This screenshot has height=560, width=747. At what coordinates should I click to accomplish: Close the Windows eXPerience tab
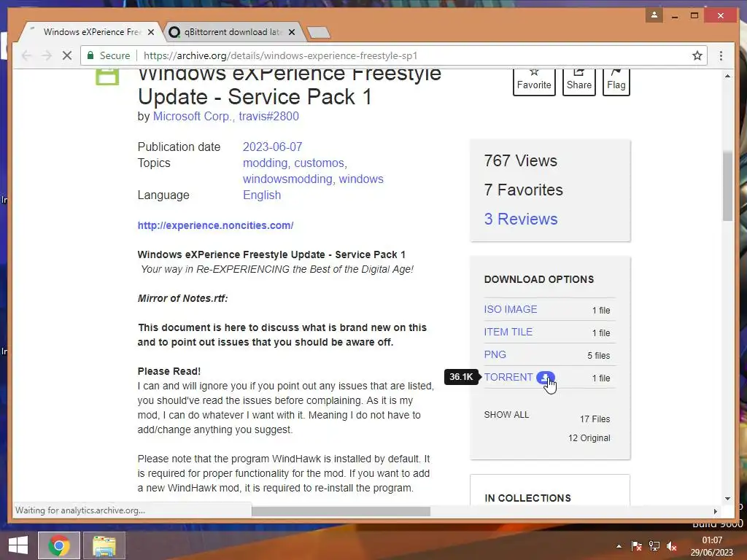pos(151,32)
